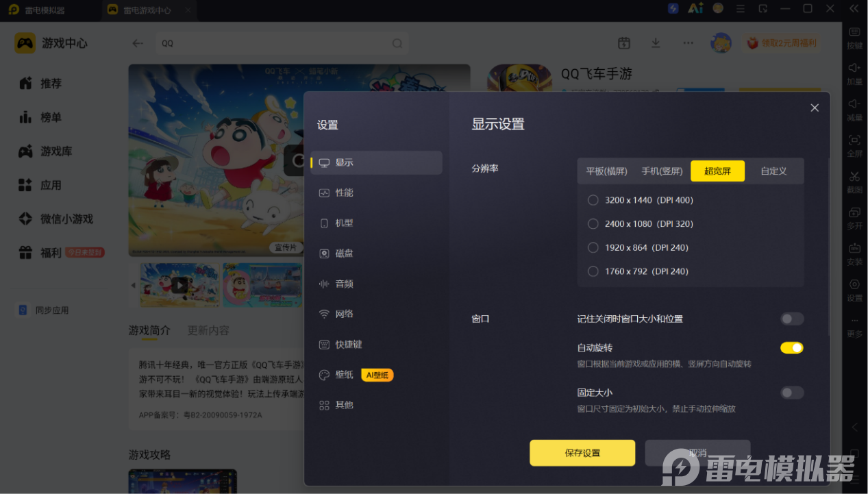Click the window-switch icon beside the hamburger menu

point(763,8)
